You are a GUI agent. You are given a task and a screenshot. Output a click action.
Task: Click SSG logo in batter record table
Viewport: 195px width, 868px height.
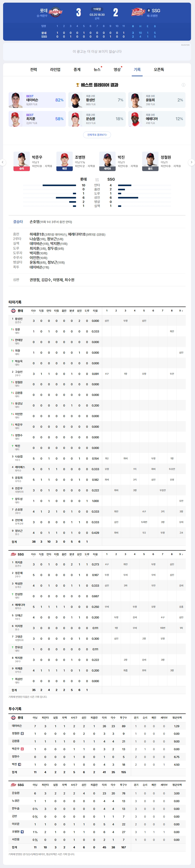point(13,554)
